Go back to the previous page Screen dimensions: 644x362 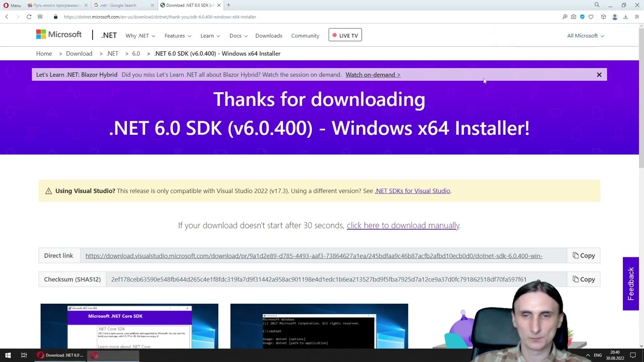click(x=7, y=17)
